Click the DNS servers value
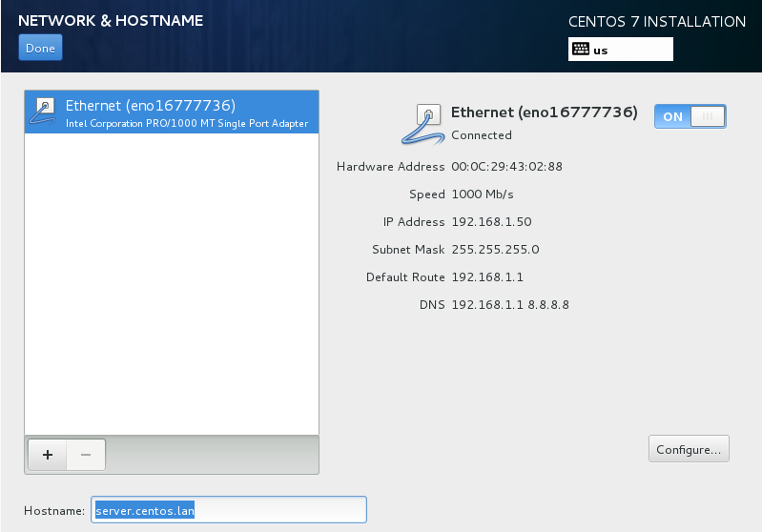 click(510, 305)
